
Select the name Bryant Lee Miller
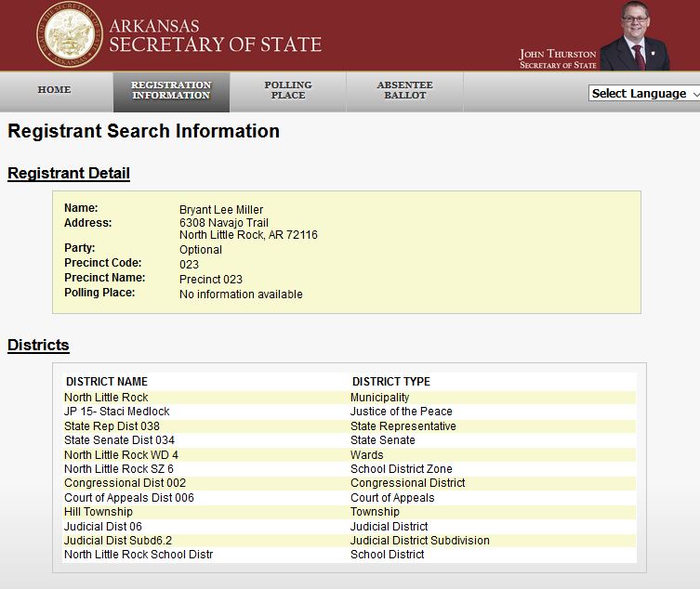click(221, 210)
